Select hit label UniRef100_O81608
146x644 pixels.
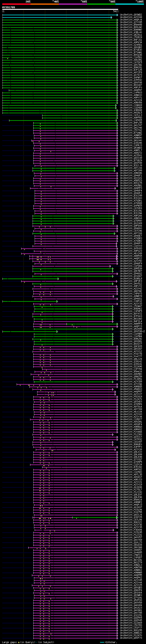(131, 546)
